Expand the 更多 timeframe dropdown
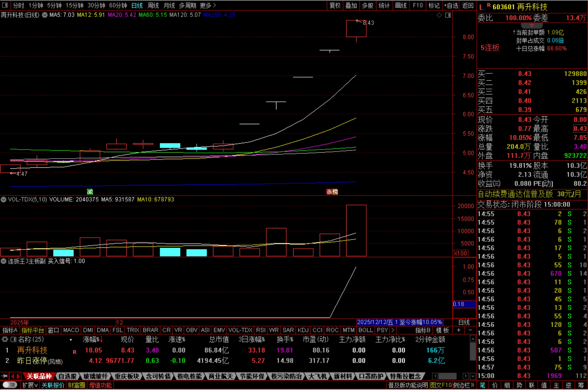 (x=208, y=5)
